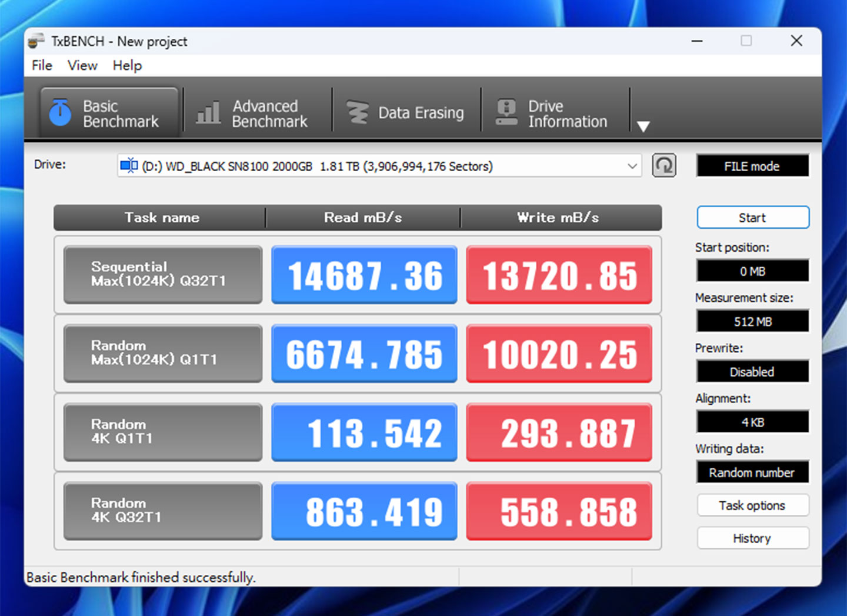Image resolution: width=847 pixels, height=616 pixels.
Task: Open Task options
Action: (x=752, y=505)
